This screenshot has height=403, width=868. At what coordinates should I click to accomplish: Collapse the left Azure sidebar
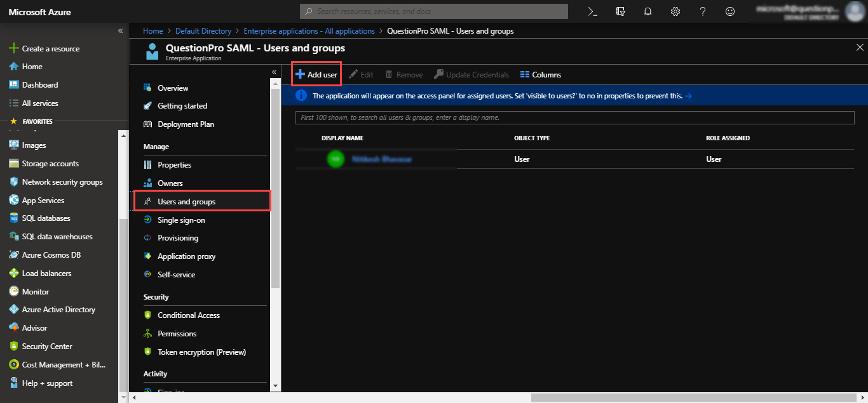point(120,31)
